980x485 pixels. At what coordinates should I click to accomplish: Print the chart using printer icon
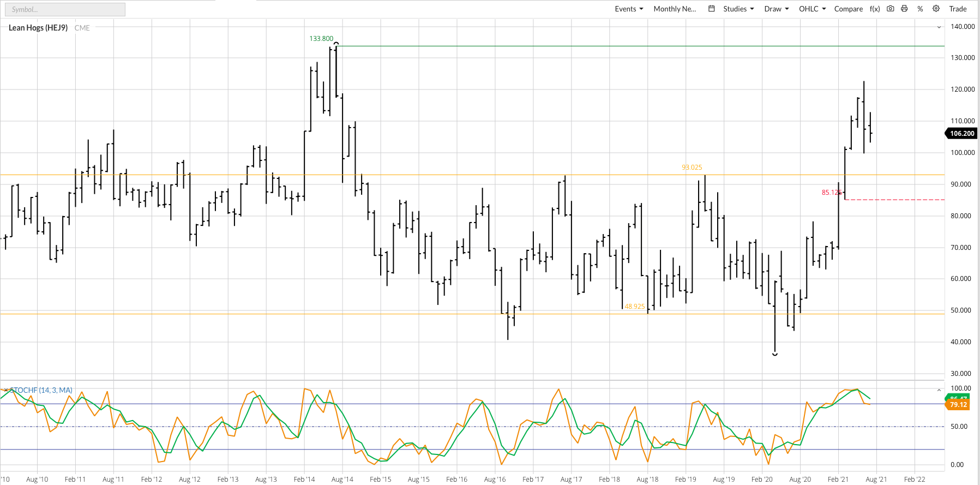pyautogui.click(x=904, y=9)
